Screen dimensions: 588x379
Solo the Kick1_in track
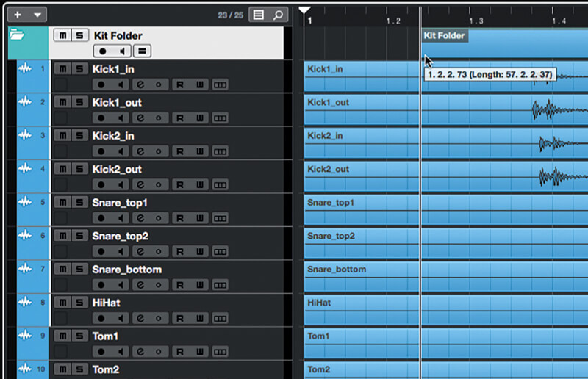point(79,69)
